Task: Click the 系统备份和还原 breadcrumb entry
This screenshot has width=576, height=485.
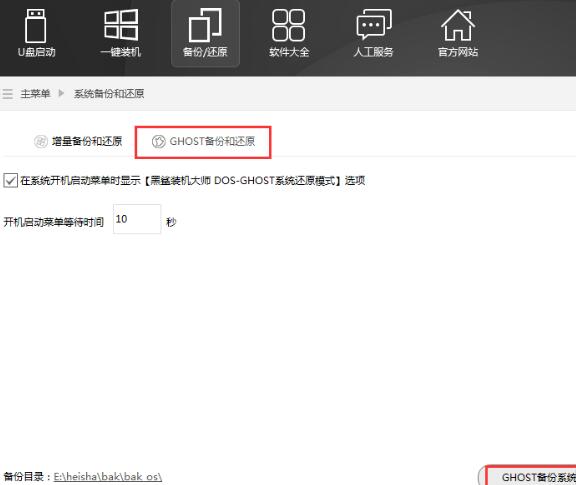Action: point(109,94)
